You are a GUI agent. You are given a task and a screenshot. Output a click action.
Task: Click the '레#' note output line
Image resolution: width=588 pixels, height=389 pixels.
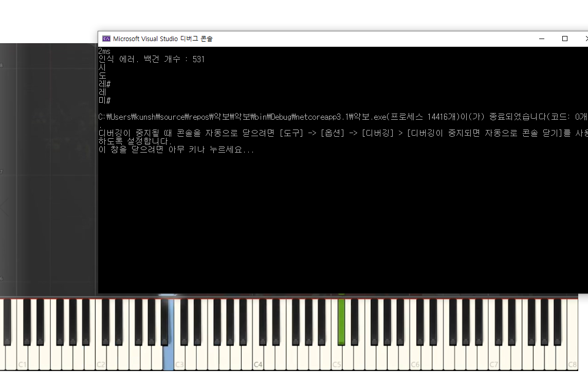coord(104,84)
